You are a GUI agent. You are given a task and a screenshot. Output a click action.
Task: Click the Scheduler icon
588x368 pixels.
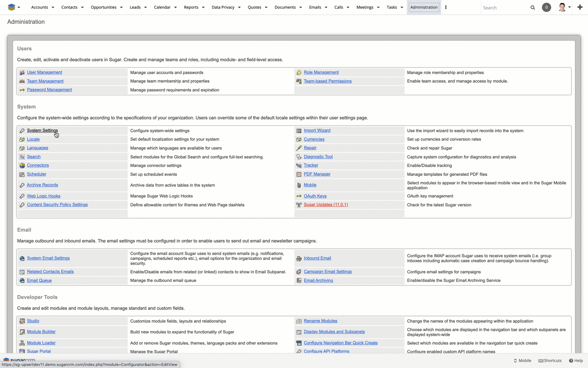pyautogui.click(x=22, y=175)
